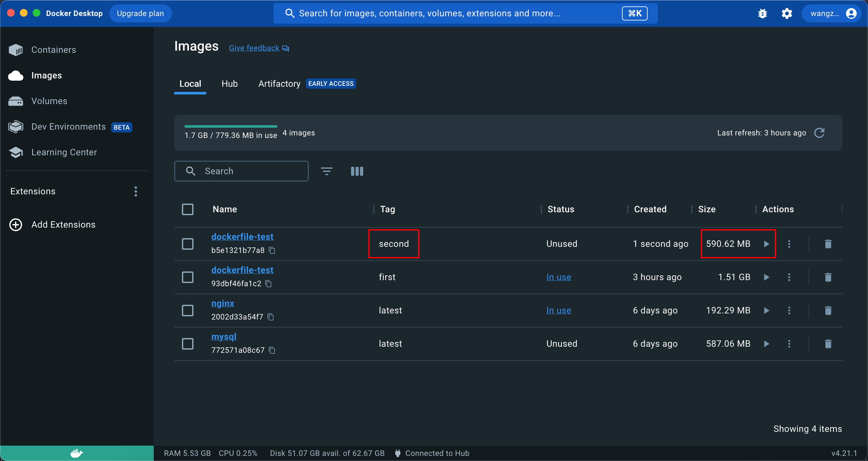Check the select-all checkbox in header
Screen dimensions: 868x461
(188, 209)
